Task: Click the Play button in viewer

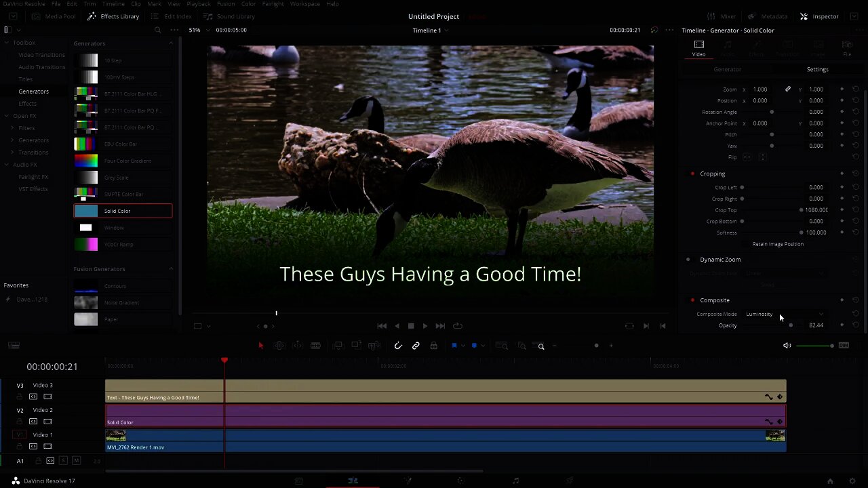Action: (x=425, y=326)
